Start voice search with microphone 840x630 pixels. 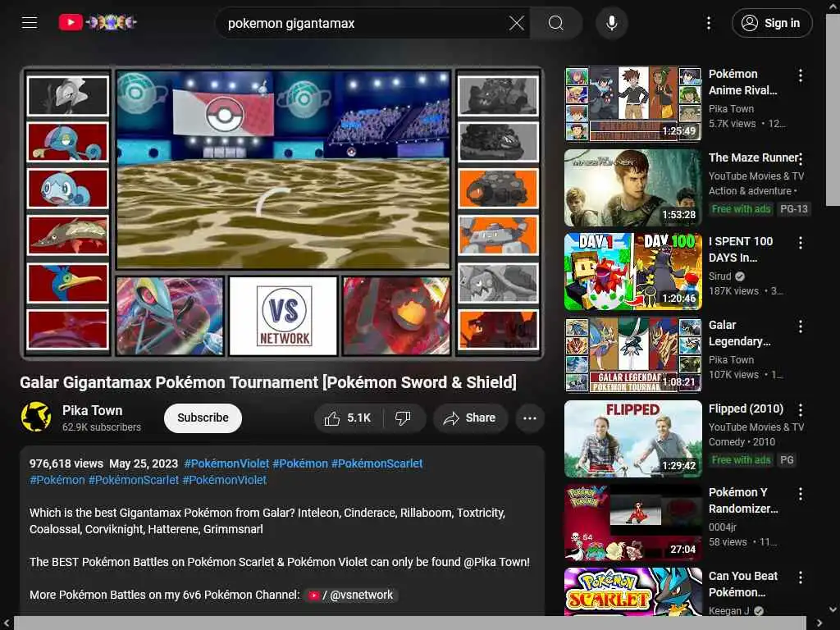point(611,23)
